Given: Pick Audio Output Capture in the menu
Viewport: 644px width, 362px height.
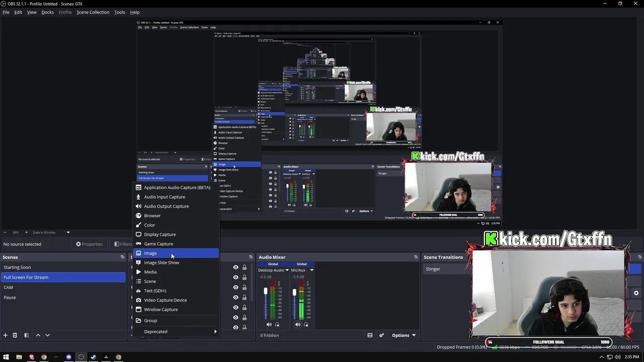Looking at the screenshot, I should pos(176,206).
